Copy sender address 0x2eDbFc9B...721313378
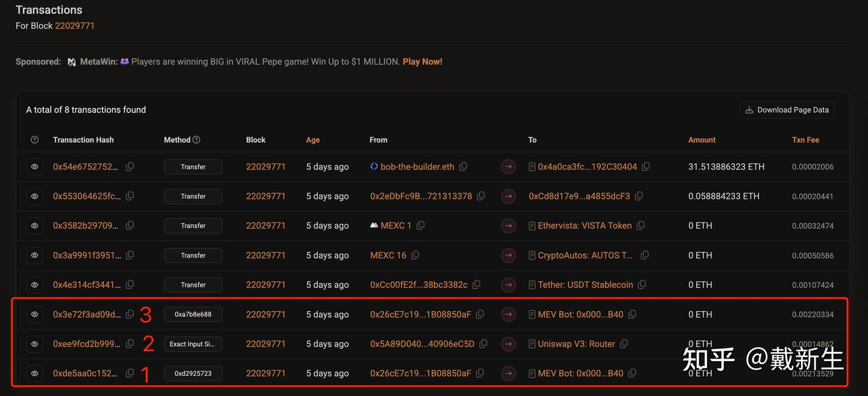 pyautogui.click(x=481, y=196)
